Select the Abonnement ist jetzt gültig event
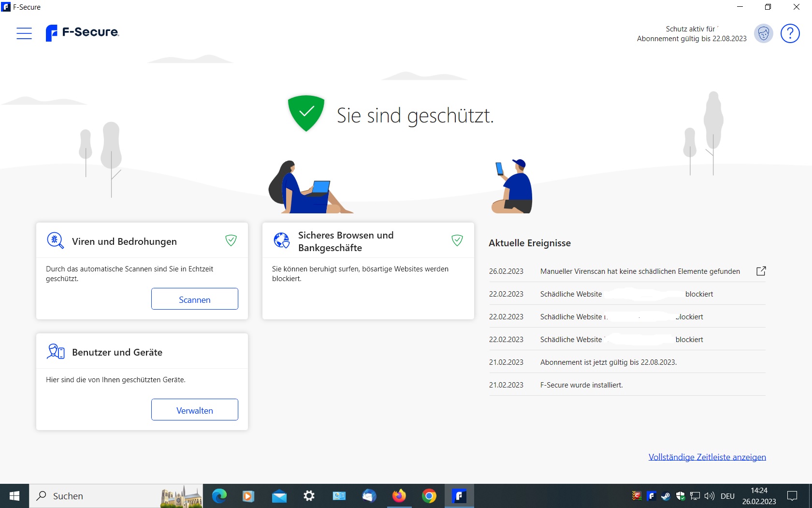The width and height of the screenshot is (812, 508). click(x=627, y=362)
